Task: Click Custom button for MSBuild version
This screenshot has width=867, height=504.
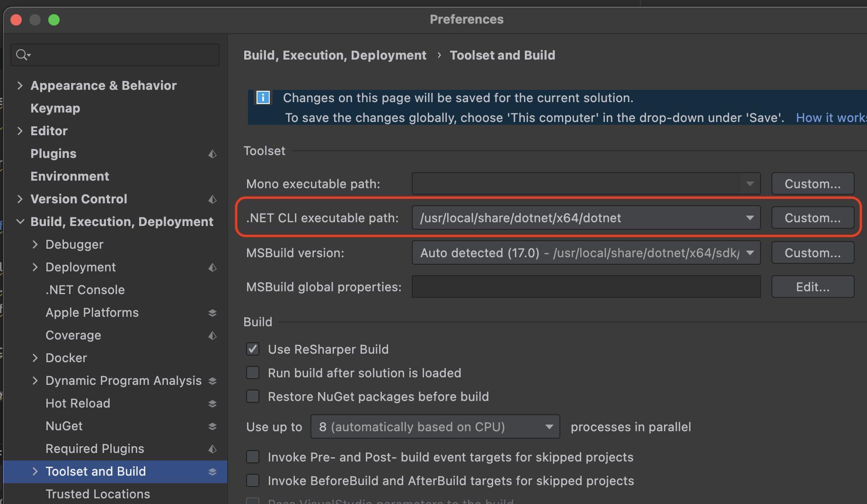Action: tap(813, 253)
